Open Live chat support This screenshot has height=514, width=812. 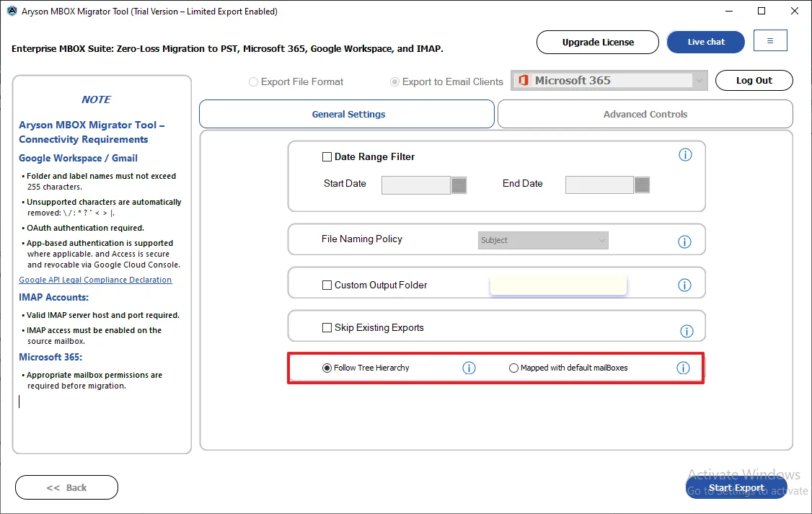pyautogui.click(x=705, y=42)
